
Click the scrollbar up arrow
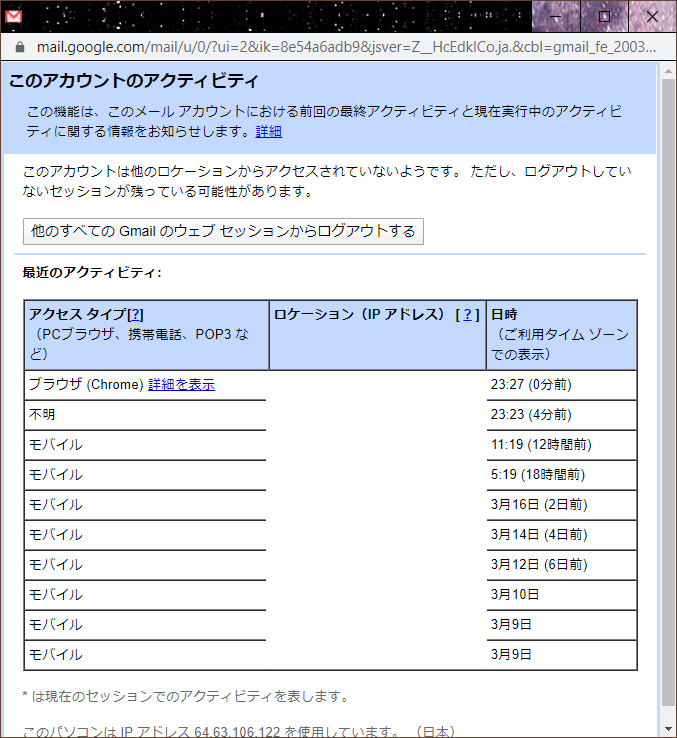(668, 71)
